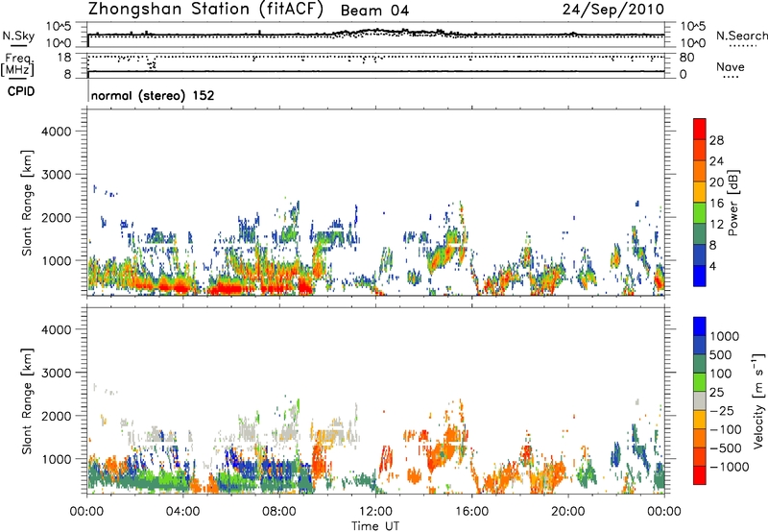Select the 'CPID' row label
This screenshot has width=768, height=532.
pyautogui.click(x=21, y=91)
